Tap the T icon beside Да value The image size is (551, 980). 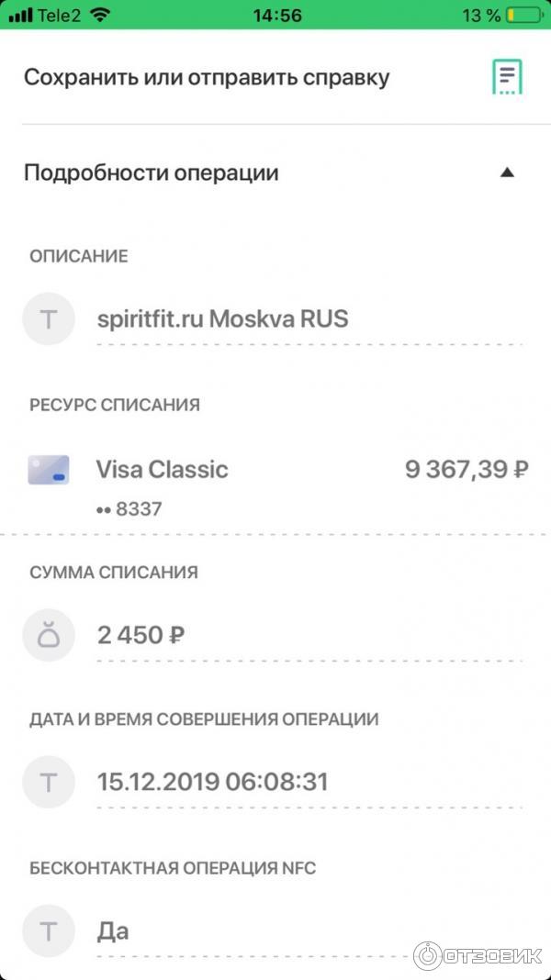[x=48, y=932]
